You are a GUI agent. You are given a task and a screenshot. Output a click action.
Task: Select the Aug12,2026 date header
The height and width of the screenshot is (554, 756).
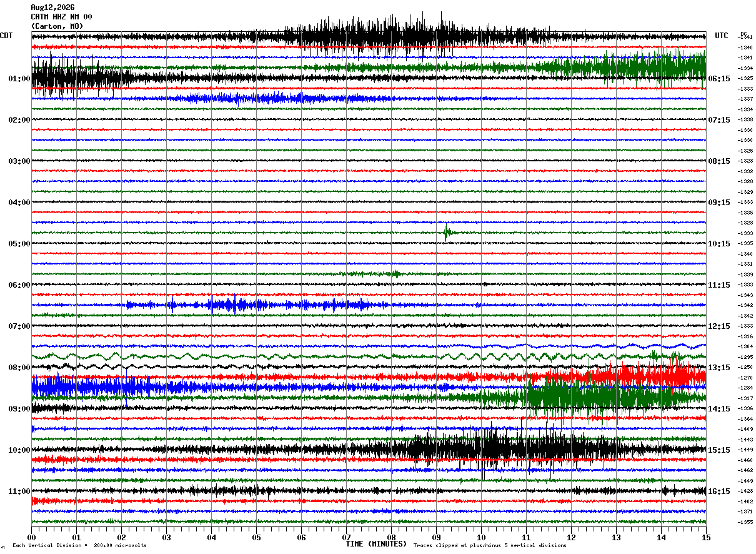(x=52, y=8)
